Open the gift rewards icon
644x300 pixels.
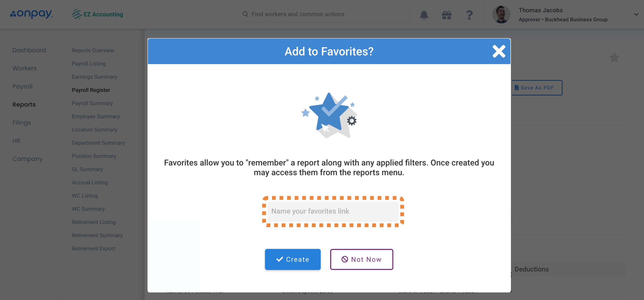coord(446,15)
